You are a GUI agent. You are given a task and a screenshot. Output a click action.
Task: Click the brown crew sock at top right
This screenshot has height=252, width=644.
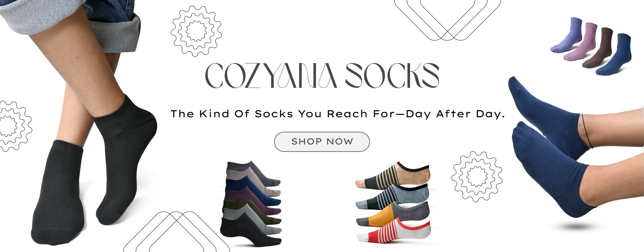coord(598,48)
